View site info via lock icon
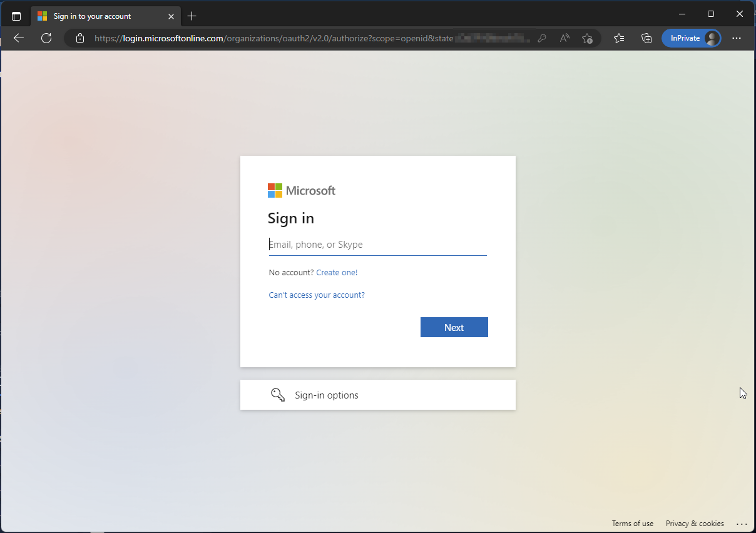 79,38
